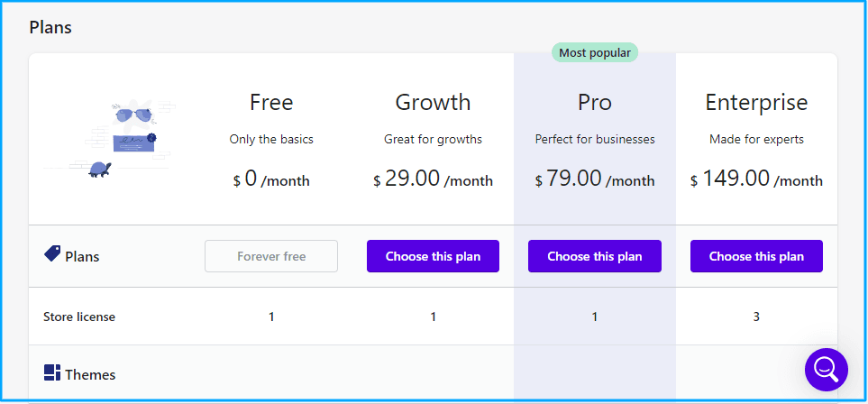Click the blue card in the illustration
This screenshot has height=404, width=868.
(132, 142)
